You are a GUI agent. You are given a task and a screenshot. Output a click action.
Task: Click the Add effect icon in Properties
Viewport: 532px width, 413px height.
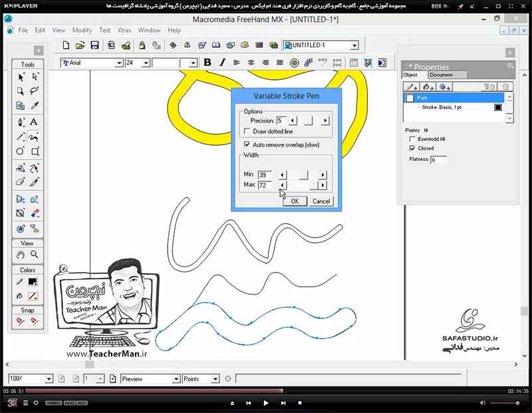pyautogui.click(x=444, y=87)
